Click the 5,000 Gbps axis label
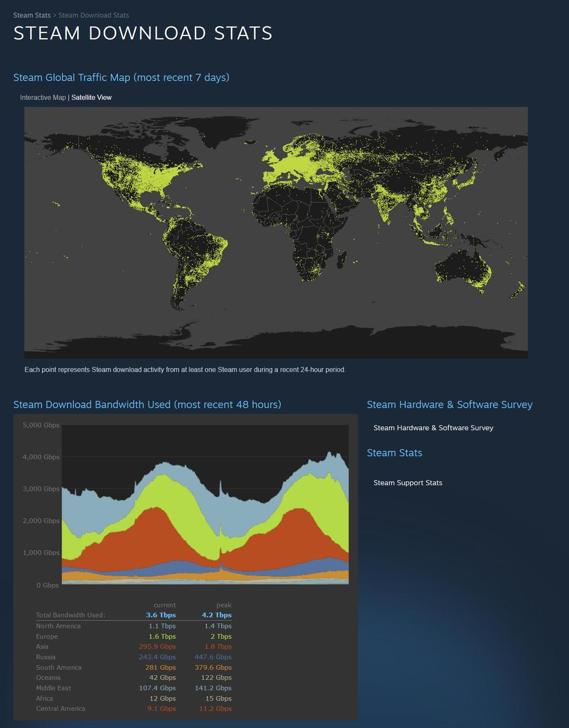This screenshot has width=569, height=728. point(41,425)
